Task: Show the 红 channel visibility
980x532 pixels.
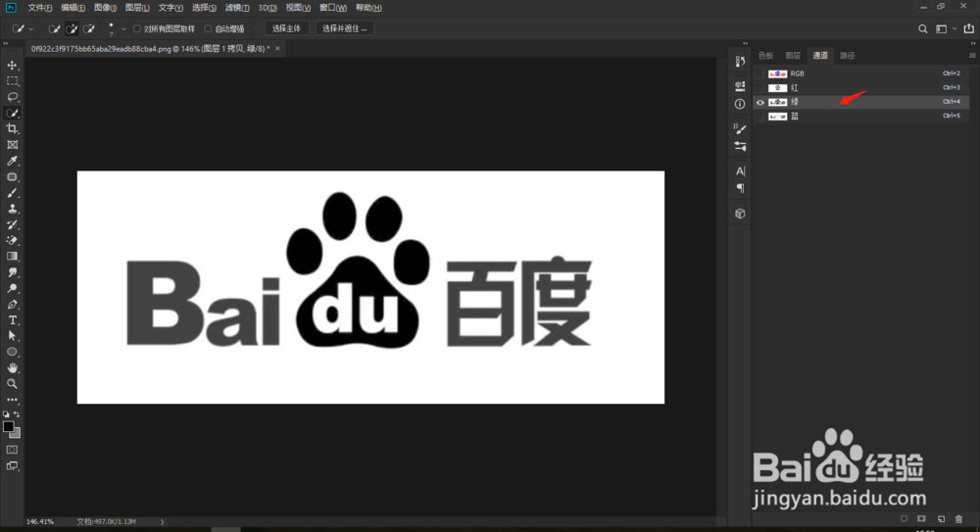Action: coord(760,88)
